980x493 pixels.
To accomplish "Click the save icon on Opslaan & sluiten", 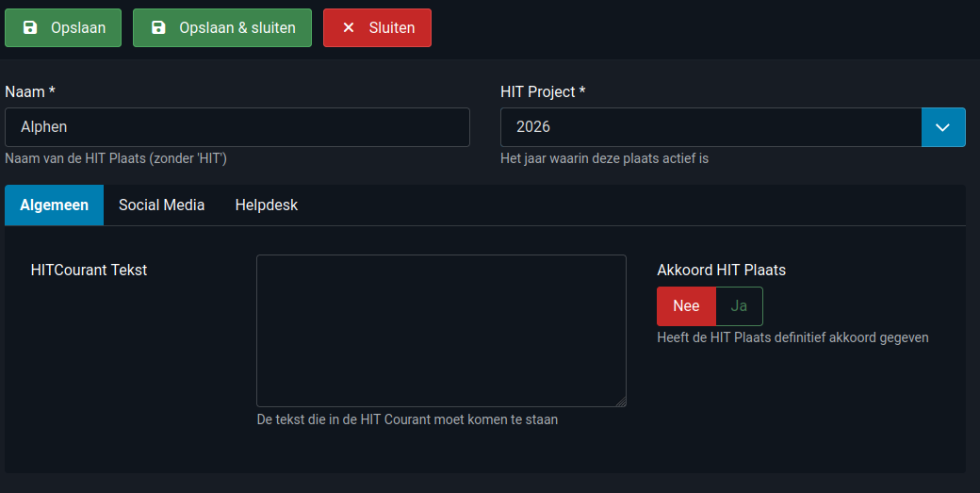I will [158, 28].
